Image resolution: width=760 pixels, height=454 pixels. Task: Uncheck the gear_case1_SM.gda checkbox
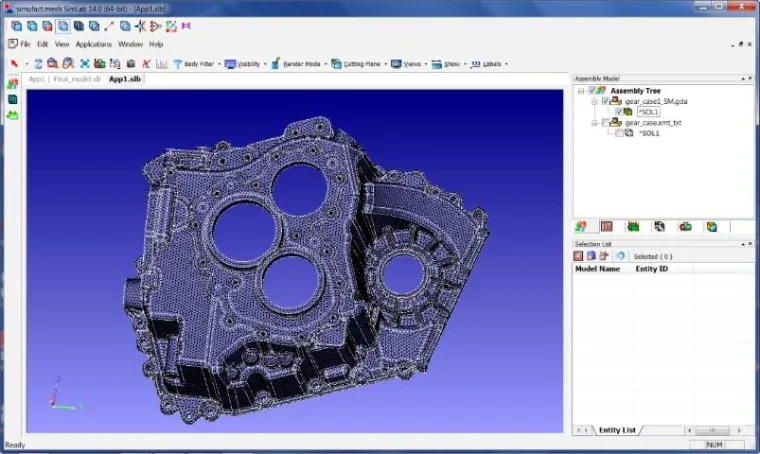point(605,101)
